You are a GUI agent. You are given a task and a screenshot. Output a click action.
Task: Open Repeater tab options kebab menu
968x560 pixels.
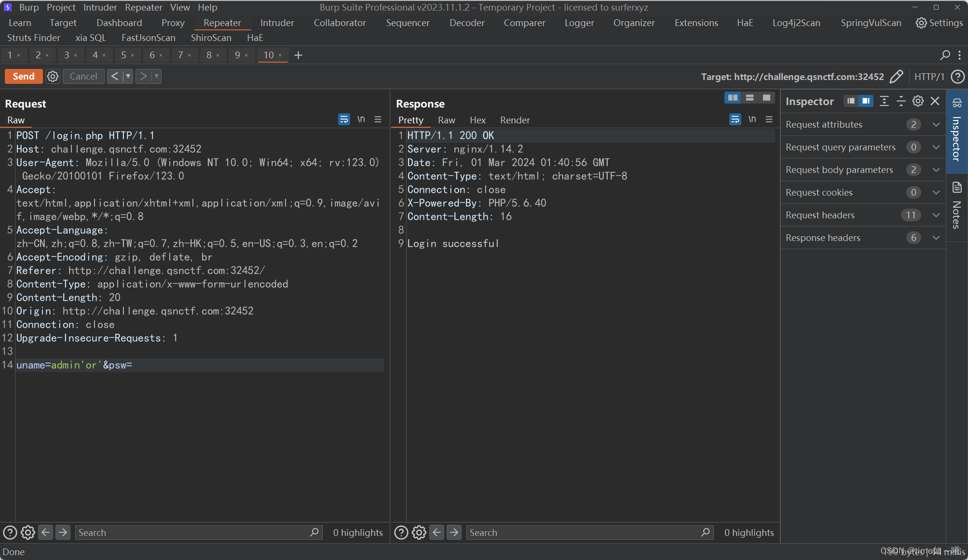click(x=959, y=55)
